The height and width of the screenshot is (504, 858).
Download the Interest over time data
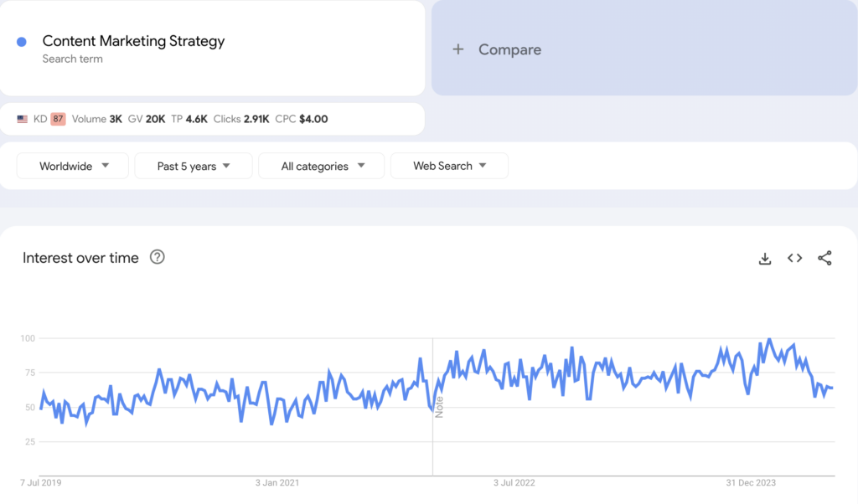coord(764,259)
